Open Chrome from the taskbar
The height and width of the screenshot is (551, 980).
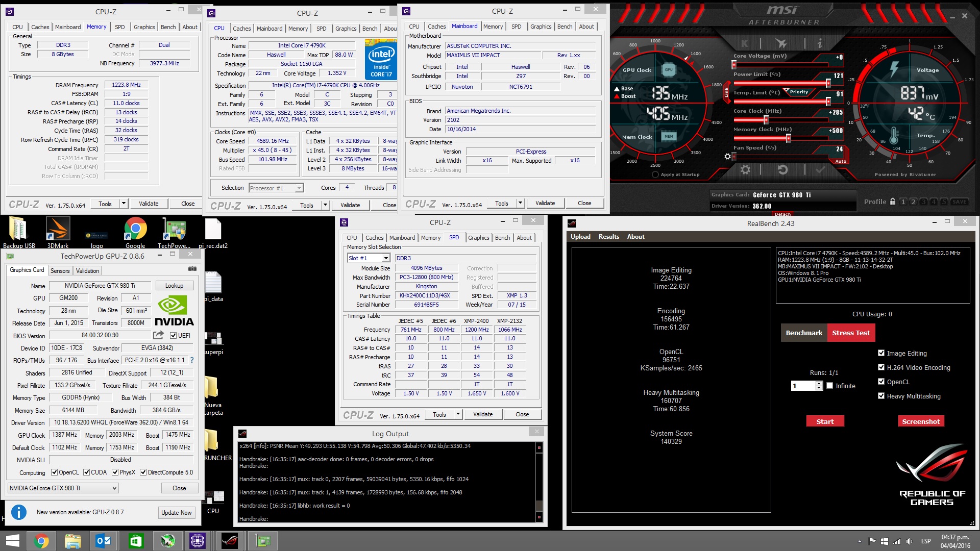point(42,541)
